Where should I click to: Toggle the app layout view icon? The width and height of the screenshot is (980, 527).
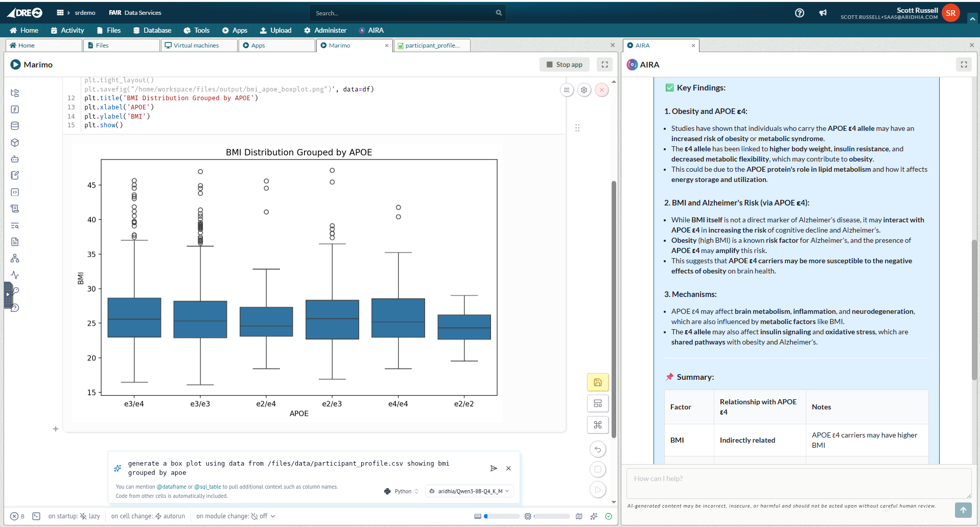(x=597, y=404)
